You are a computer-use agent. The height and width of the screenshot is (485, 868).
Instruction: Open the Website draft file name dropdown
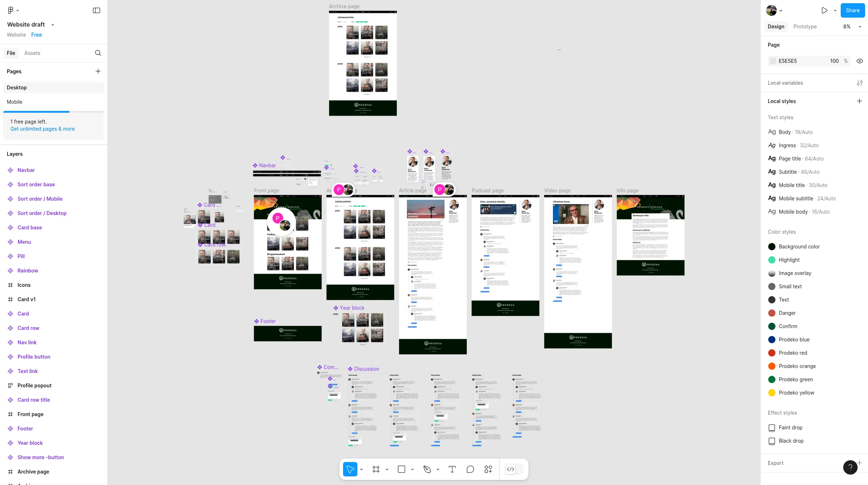pyautogui.click(x=53, y=25)
